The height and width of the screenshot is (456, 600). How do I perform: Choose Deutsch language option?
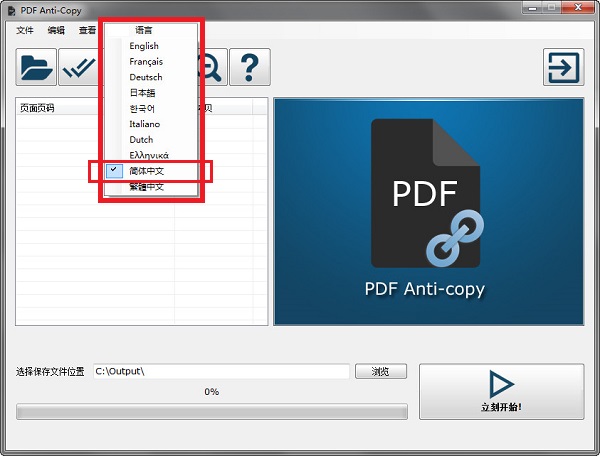151,77
